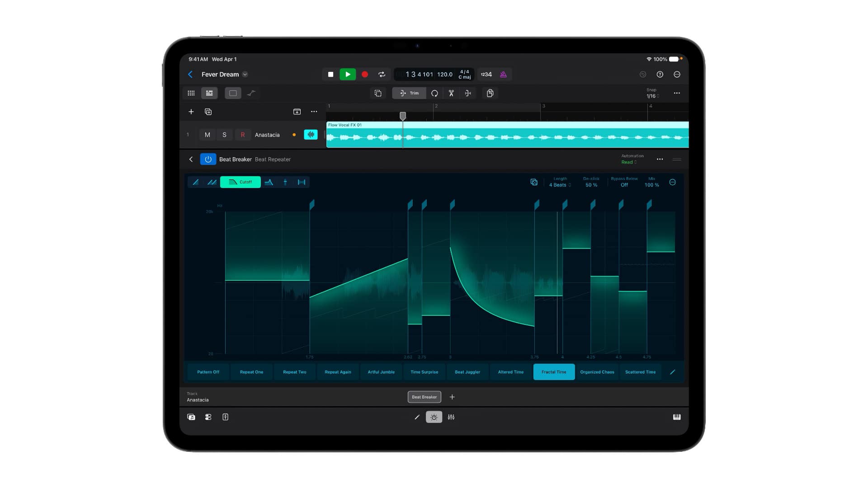The height and width of the screenshot is (488, 868).
Task: Open the Snap 1/16 dropdown
Action: (652, 93)
